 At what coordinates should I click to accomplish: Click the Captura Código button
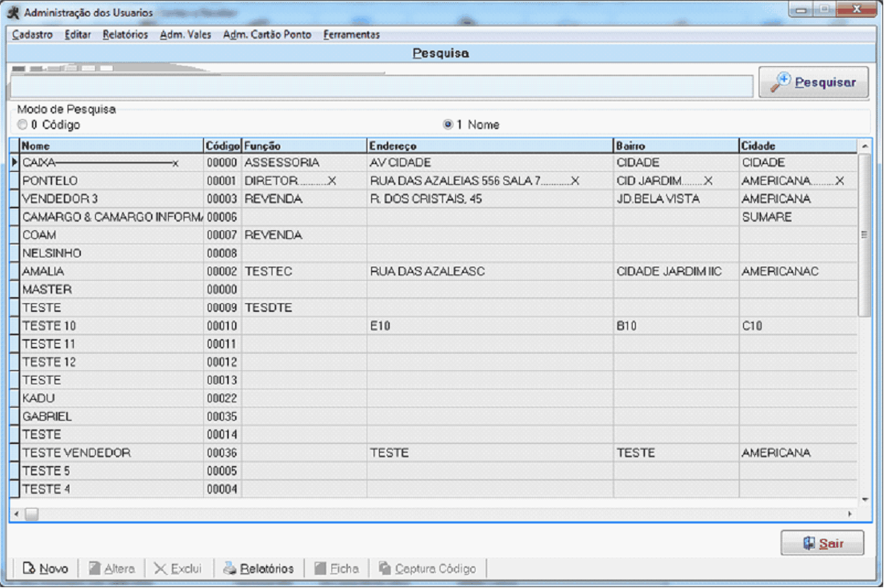(427, 569)
